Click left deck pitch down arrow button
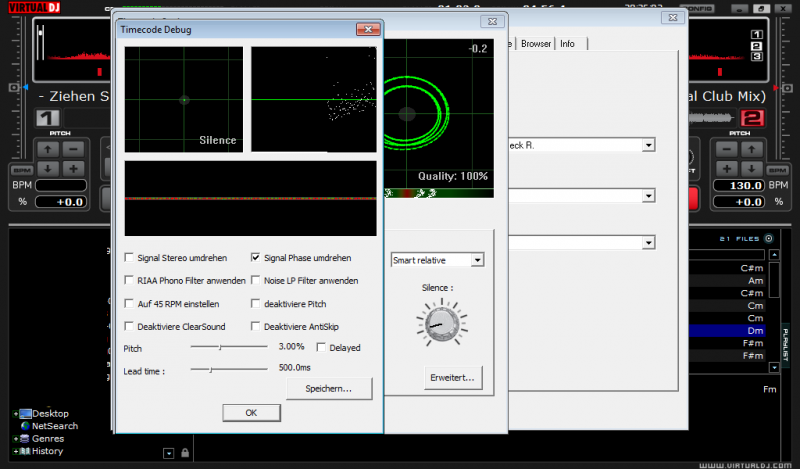The height and width of the screenshot is (469, 800). (x=47, y=169)
